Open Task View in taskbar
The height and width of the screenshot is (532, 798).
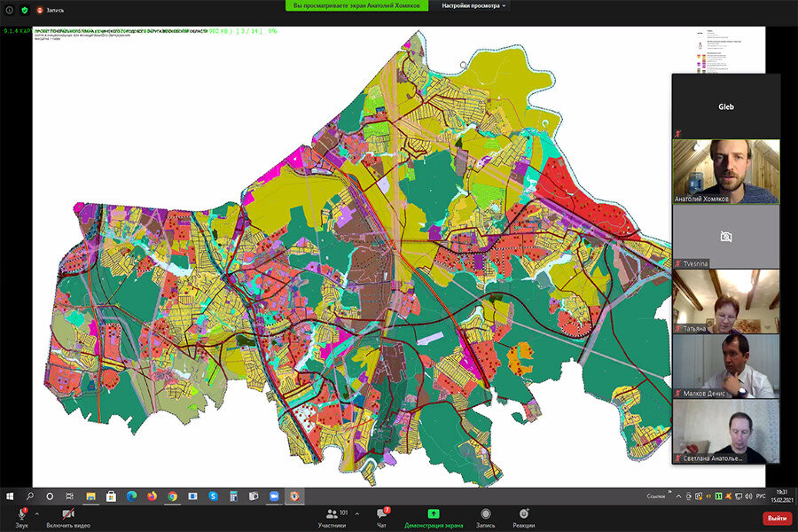coord(70,496)
